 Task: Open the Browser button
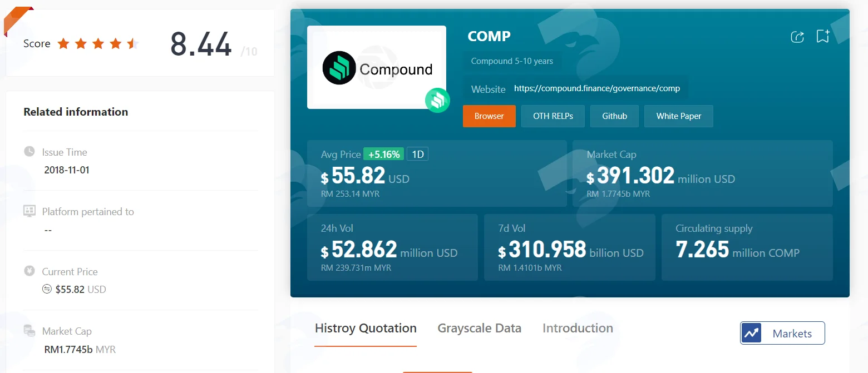tap(489, 116)
